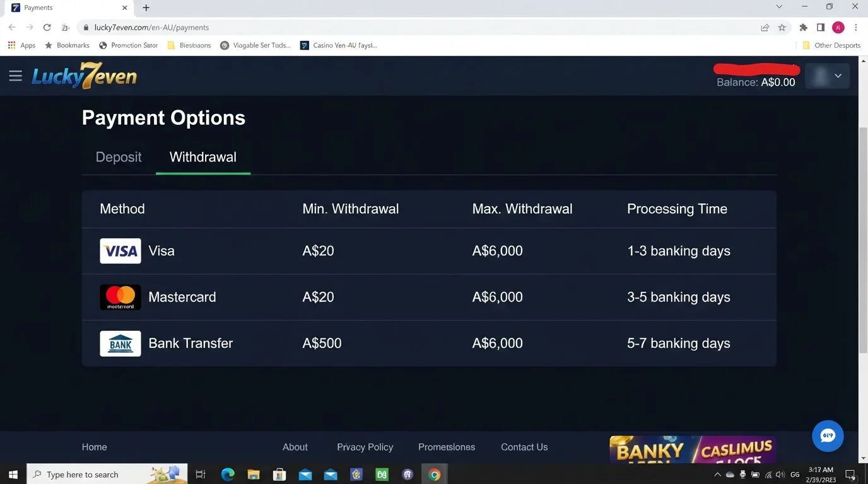
Task: Click the Max. Withdrawal column header
Action: coord(522,209)
